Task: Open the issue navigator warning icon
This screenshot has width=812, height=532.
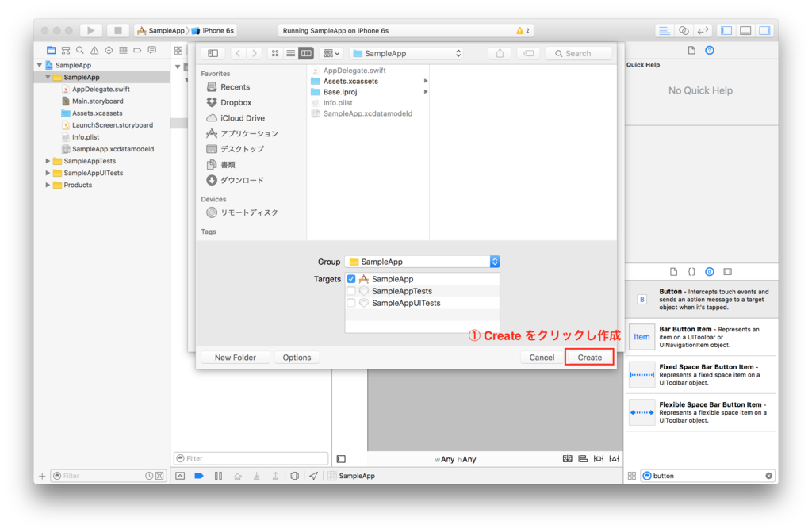Action: (x=94, y=50)
